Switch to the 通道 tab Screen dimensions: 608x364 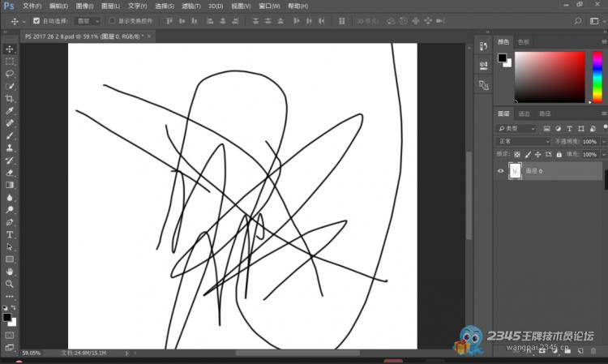point(524,114)
